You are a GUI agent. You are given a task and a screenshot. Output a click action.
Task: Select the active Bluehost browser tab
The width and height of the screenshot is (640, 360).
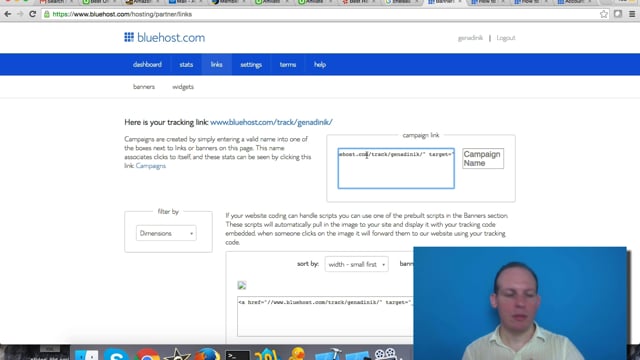tap(445, 2)
